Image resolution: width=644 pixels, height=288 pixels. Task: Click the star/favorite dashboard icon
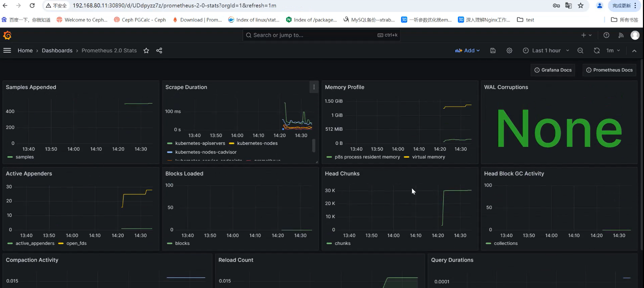(147, 50)
